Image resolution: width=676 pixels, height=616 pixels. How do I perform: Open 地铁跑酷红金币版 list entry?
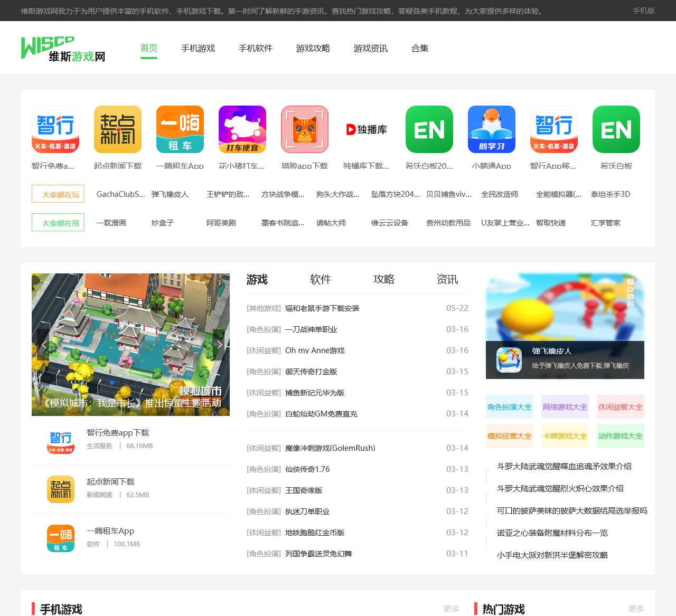click(x=315, y=533)
